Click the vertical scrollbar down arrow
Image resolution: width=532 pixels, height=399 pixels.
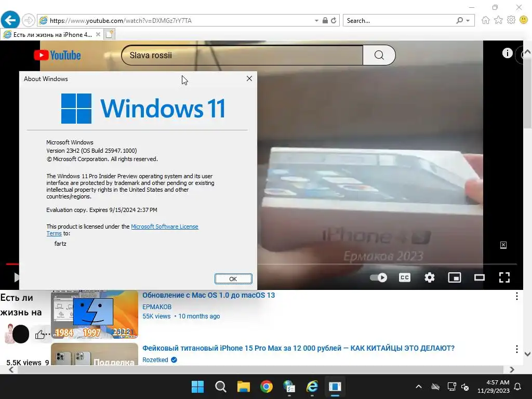tap(527, 354)
